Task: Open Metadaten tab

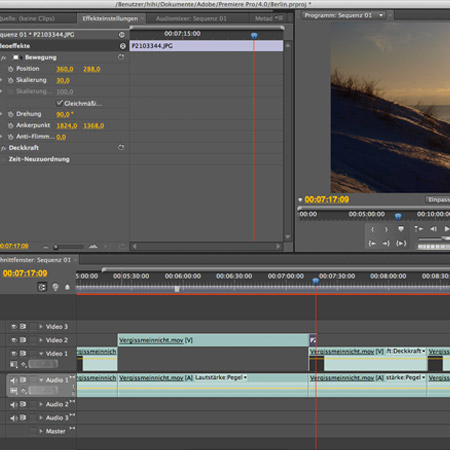Action: coord(264,19)
